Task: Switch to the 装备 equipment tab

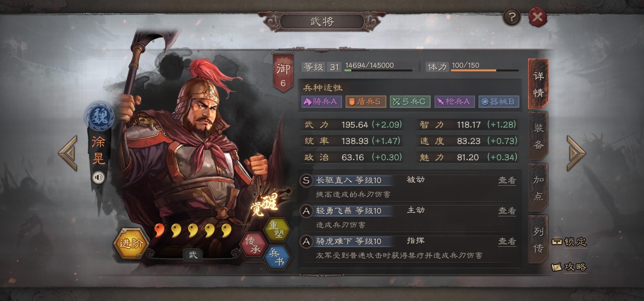Action: 538,136
